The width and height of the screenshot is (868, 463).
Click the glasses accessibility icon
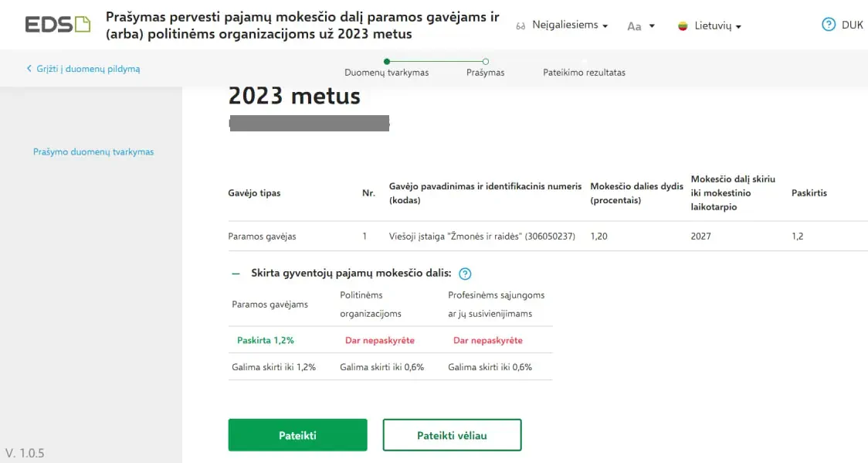[x=520, y=26]
